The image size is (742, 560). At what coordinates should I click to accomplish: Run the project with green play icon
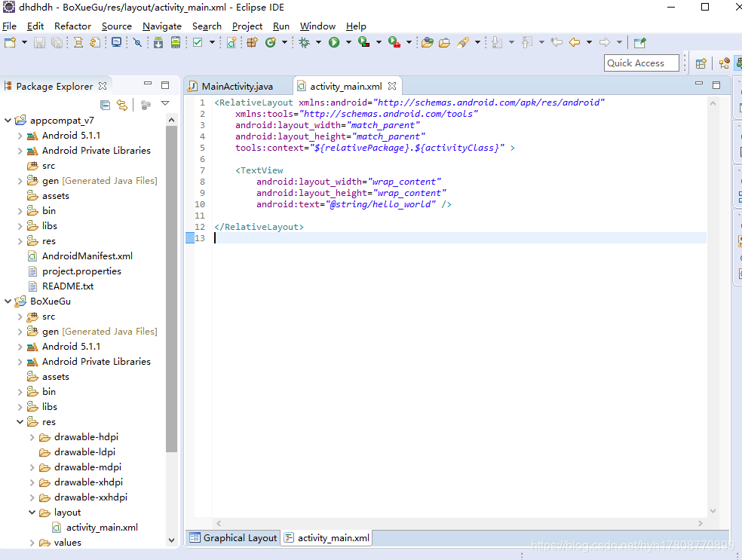(334, 42)
